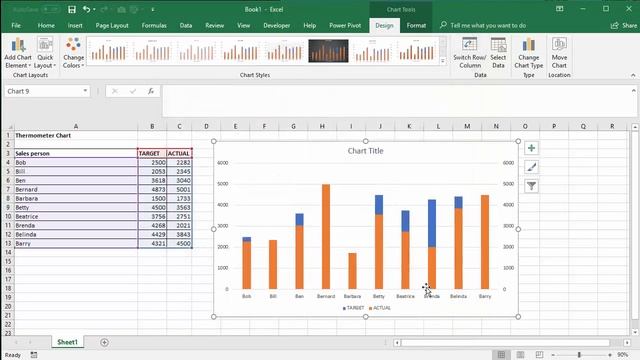Open the Help tab

coord(309,25)
